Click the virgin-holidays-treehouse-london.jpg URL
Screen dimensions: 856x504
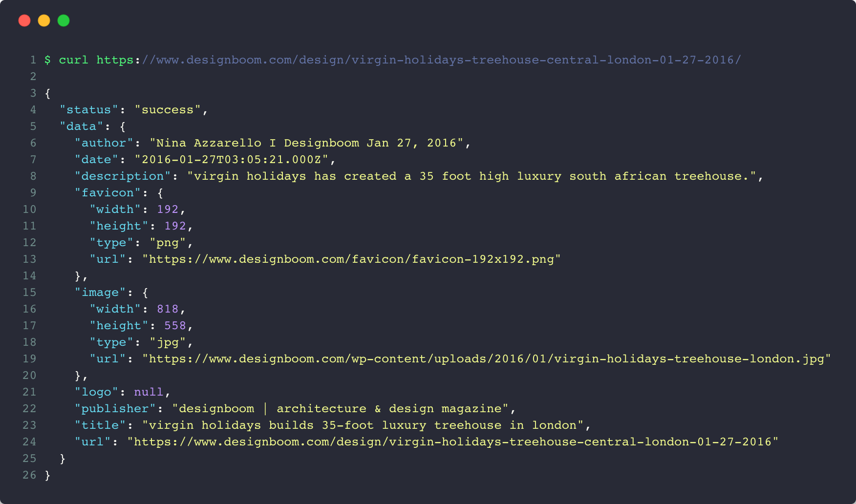click(x=486, y=359)
